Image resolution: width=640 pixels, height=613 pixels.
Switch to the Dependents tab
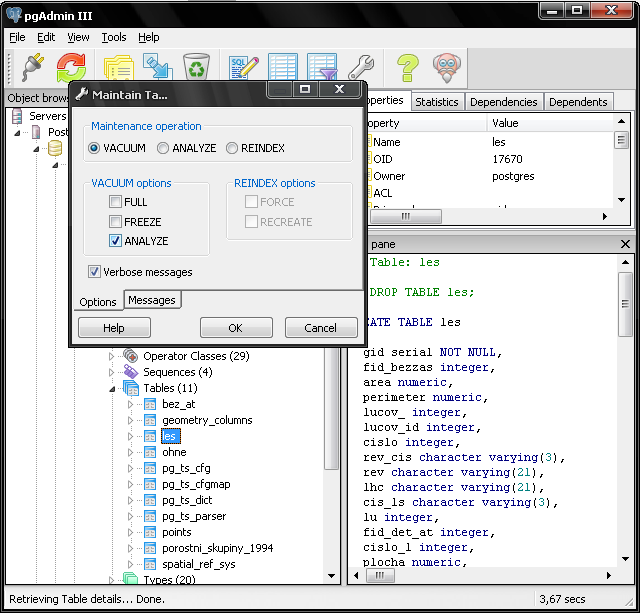[578, 102]
